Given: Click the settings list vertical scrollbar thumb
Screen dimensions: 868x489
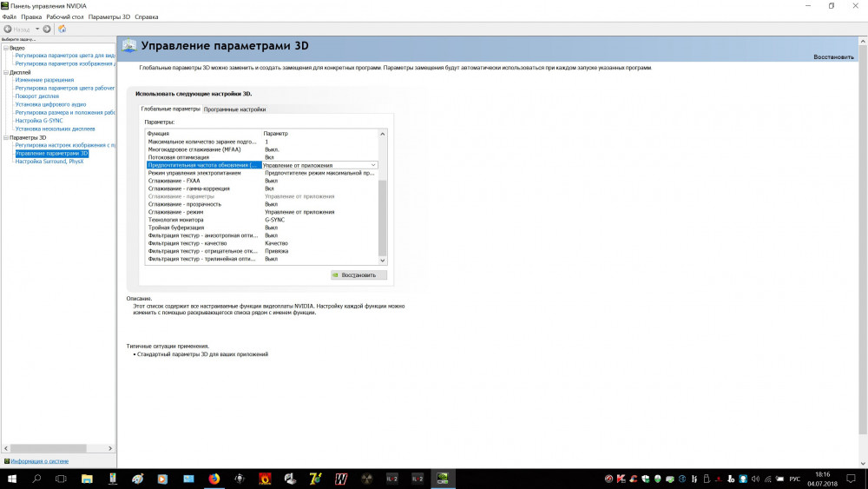Looking at the screenshot, I should tap(383, 217).
